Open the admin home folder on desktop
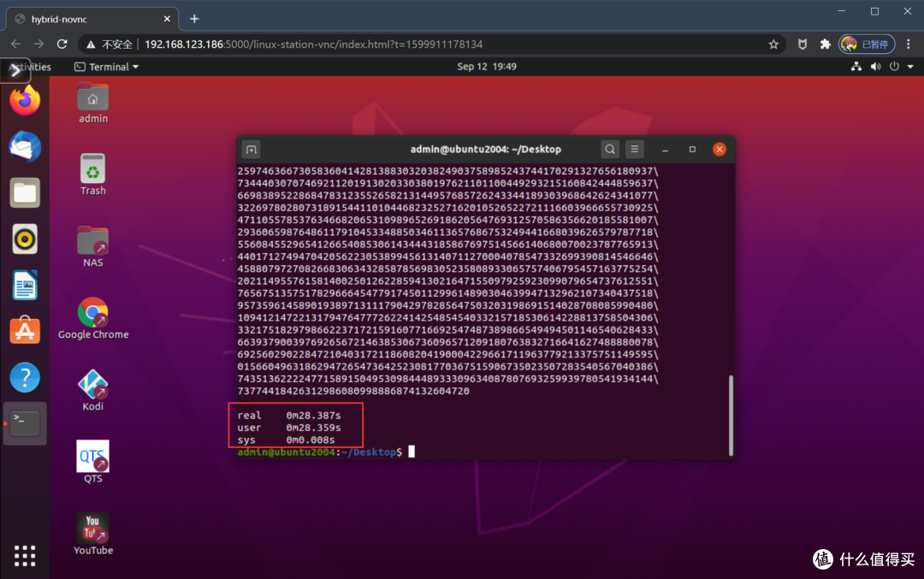This screenshot has width=924, height=579. point(93,103)
